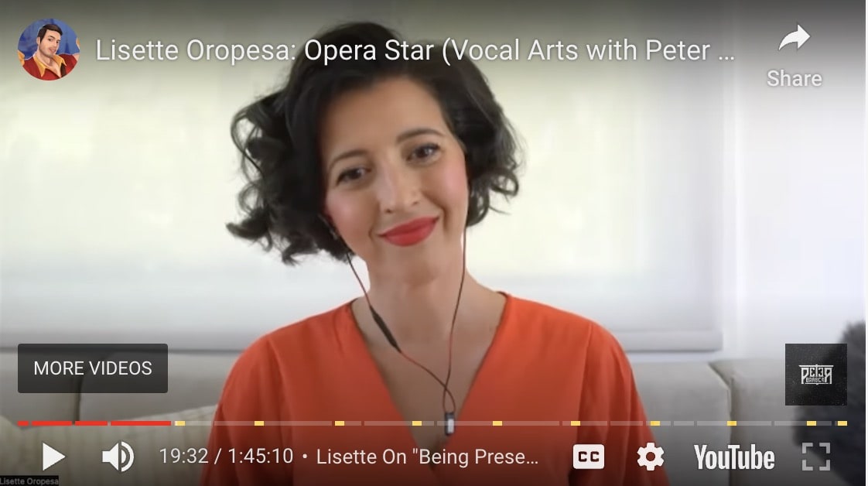Screen dimensions: 868x486
Task: Click the Peter Barber watermark logo
Action: (815, 375)
